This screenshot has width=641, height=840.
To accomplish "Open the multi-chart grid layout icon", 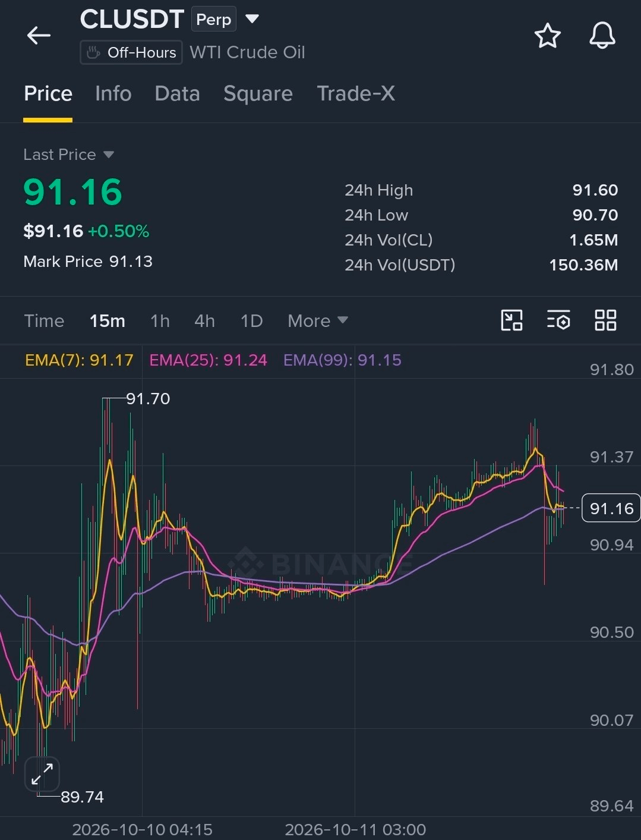I will pos(605,320).
